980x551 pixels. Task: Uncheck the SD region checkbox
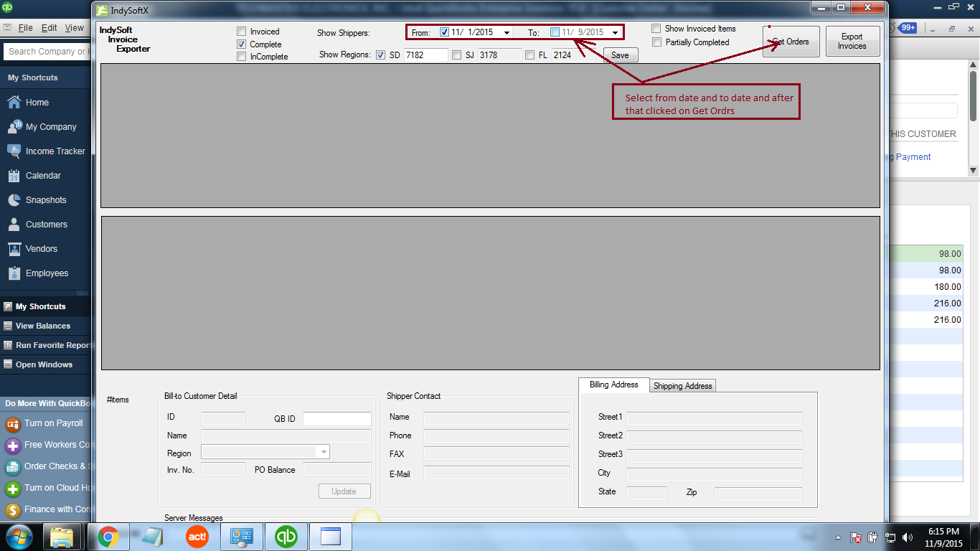click(380, 55)
